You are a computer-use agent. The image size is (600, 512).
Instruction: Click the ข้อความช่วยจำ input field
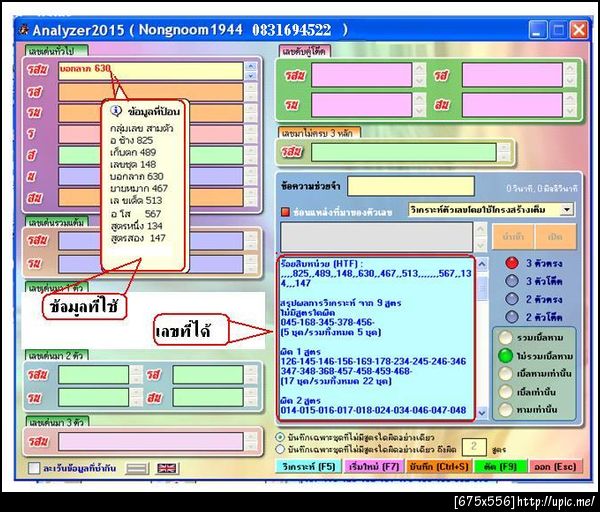[x=411, y=186]
